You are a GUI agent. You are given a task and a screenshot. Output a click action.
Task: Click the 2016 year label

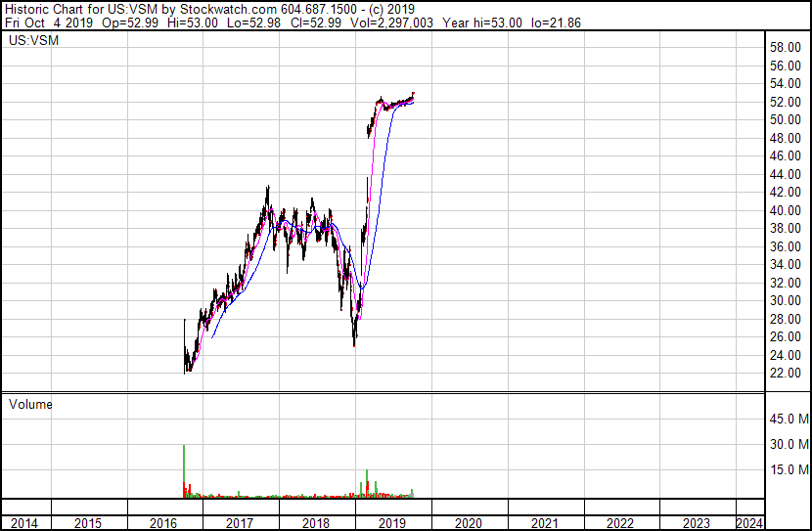[x=163, y=523]
